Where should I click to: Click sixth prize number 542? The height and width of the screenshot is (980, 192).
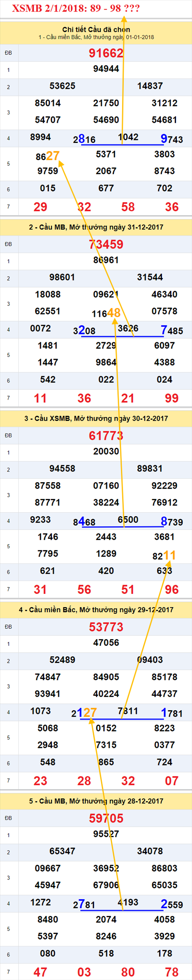[48, 380]
